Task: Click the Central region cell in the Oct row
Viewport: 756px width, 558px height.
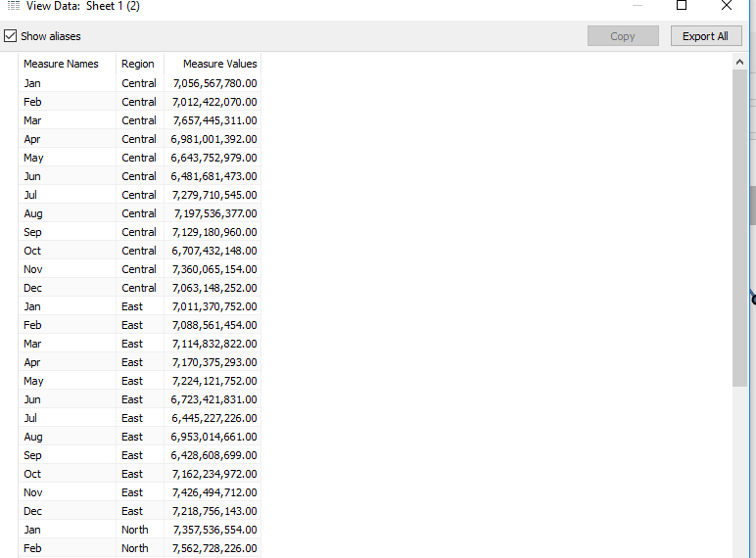Action: (x=139, y=251)
